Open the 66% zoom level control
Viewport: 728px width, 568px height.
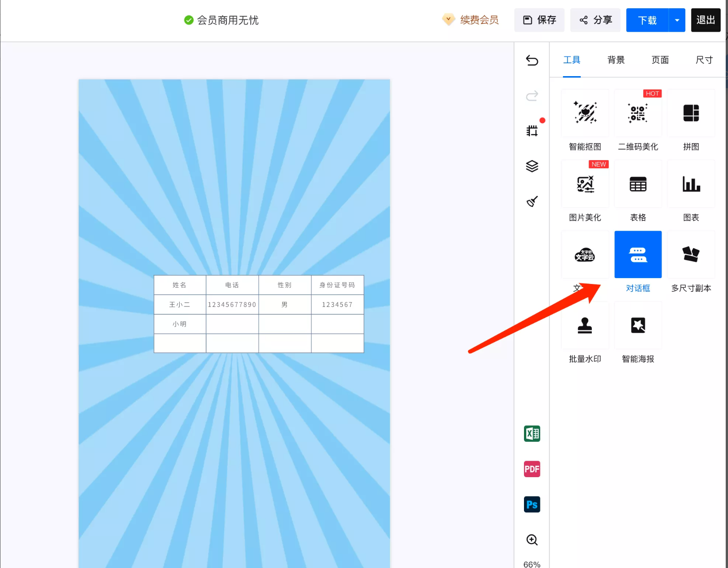[532, 564]
